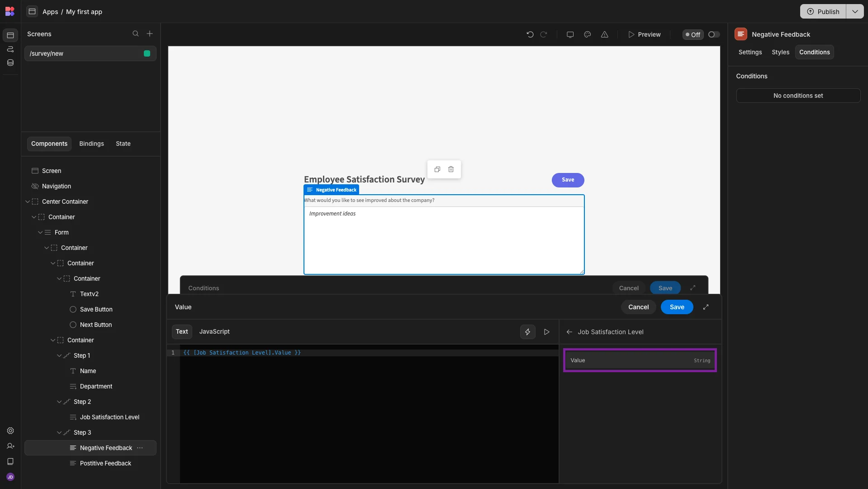Click the Improvement ideas text area
Image resolution: width=868 pixels, height=489 pixels.
pos(444,240)
